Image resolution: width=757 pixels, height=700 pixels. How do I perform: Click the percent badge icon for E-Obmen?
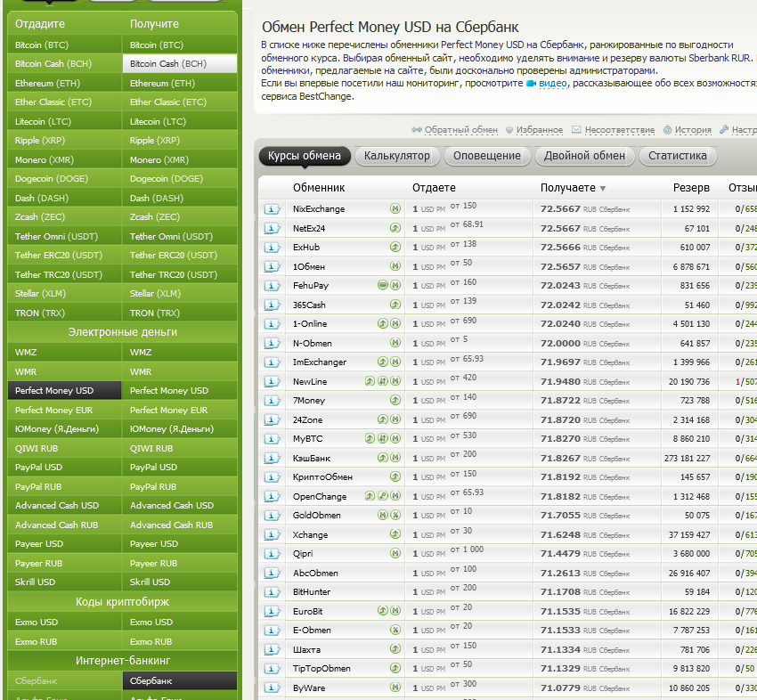(395, 631)
